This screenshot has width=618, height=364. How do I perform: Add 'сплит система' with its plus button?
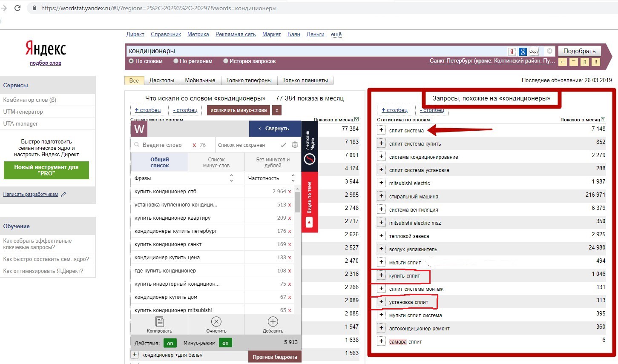click(382, 130)
